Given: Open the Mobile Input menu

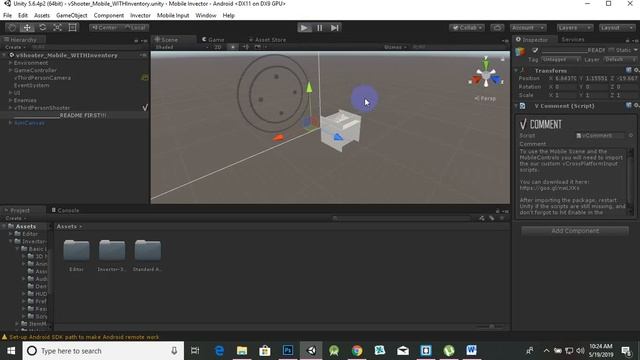Looking at the screenshot, I should point(173,16).
